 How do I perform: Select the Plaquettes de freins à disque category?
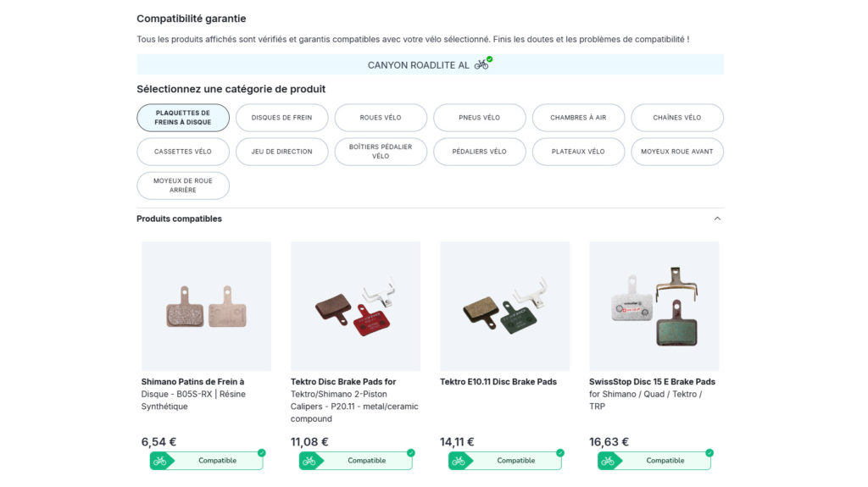183,118
